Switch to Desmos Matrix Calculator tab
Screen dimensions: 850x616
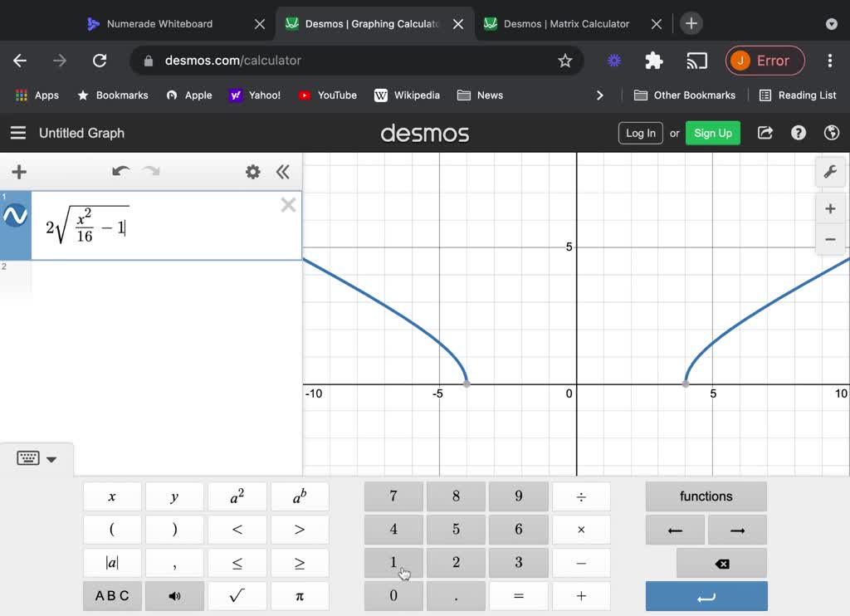566,23
